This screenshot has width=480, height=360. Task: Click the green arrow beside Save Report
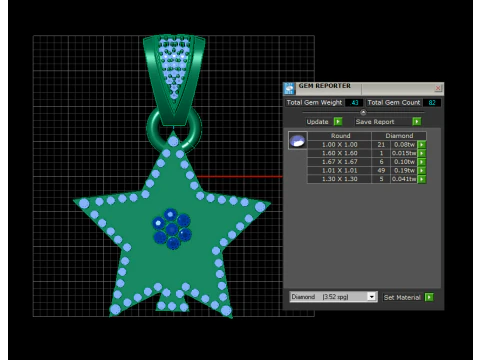(x=417, y=121)
